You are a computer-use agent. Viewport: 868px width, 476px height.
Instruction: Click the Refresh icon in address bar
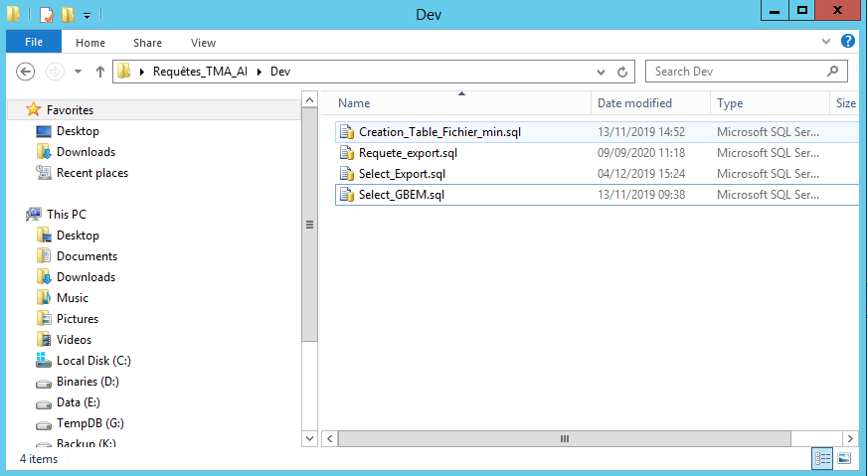tap(623, 72)
